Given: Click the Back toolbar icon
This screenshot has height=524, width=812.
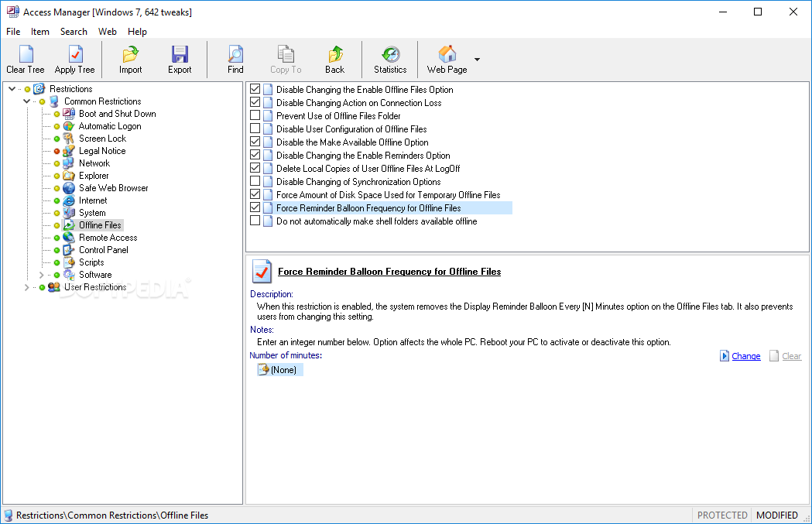Looking at the screenshot, I should coord(335,54).
